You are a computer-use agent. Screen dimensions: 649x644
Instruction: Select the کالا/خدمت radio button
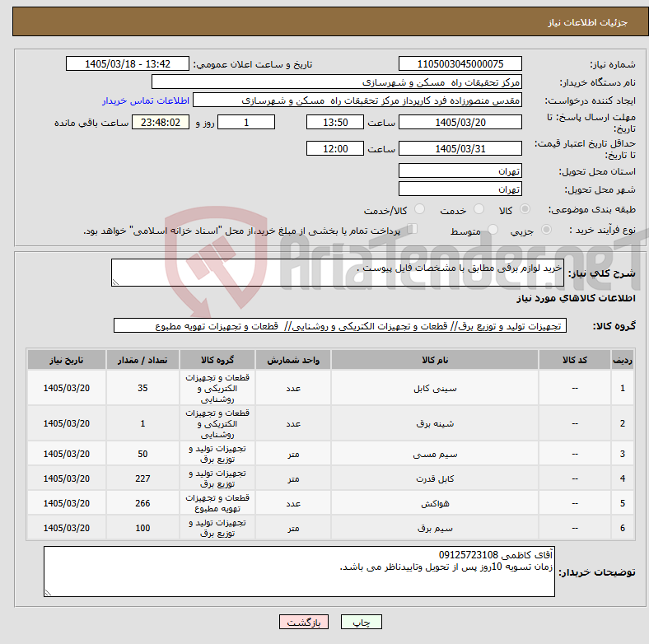pyautogui.click(x=420, y=209)
